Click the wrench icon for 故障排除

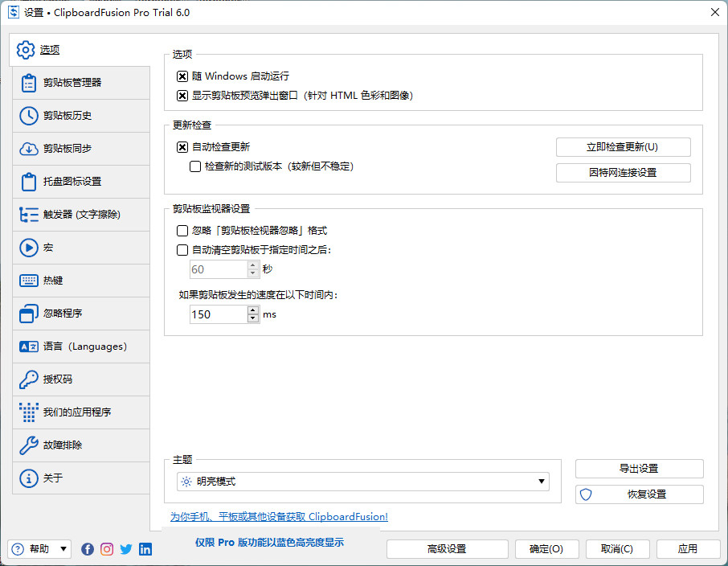coord(29,445)
